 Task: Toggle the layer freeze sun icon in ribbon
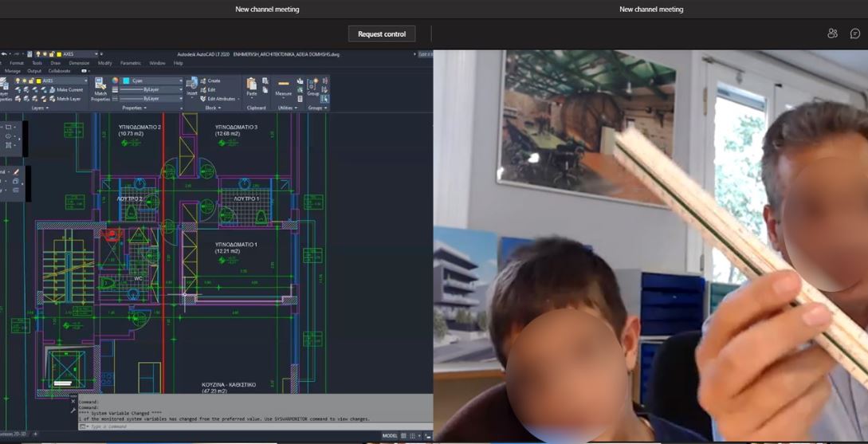click(25, 81)
